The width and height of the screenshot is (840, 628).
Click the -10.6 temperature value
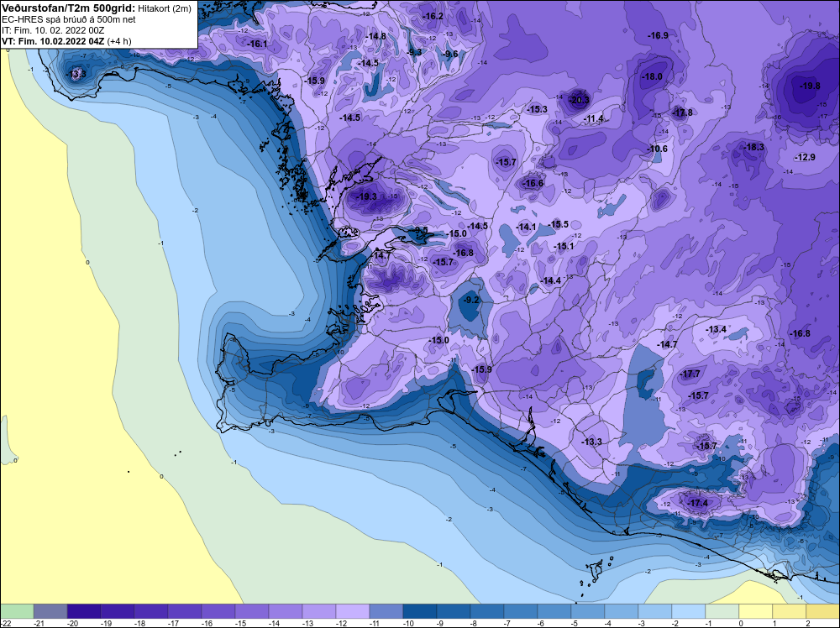coord(658,149)
